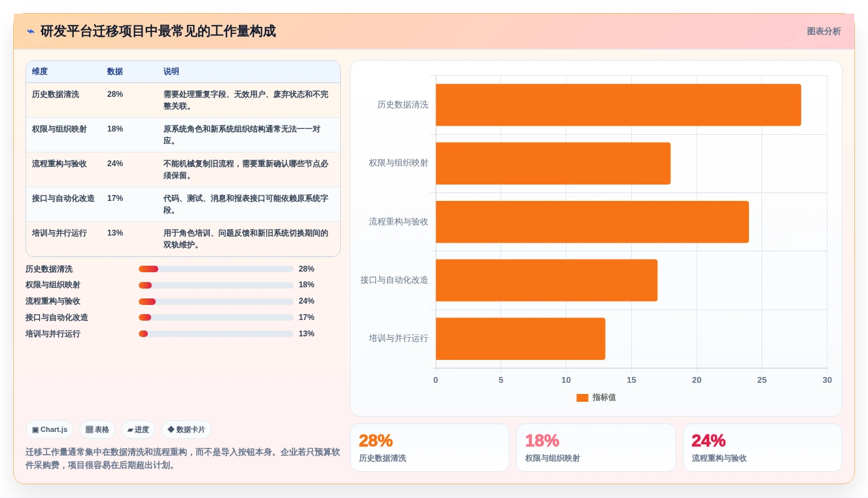Viewport: 868px width, 498px height.
Task: Click the 说明 column header
Action: pyautogui.click(x=171, y=71)
